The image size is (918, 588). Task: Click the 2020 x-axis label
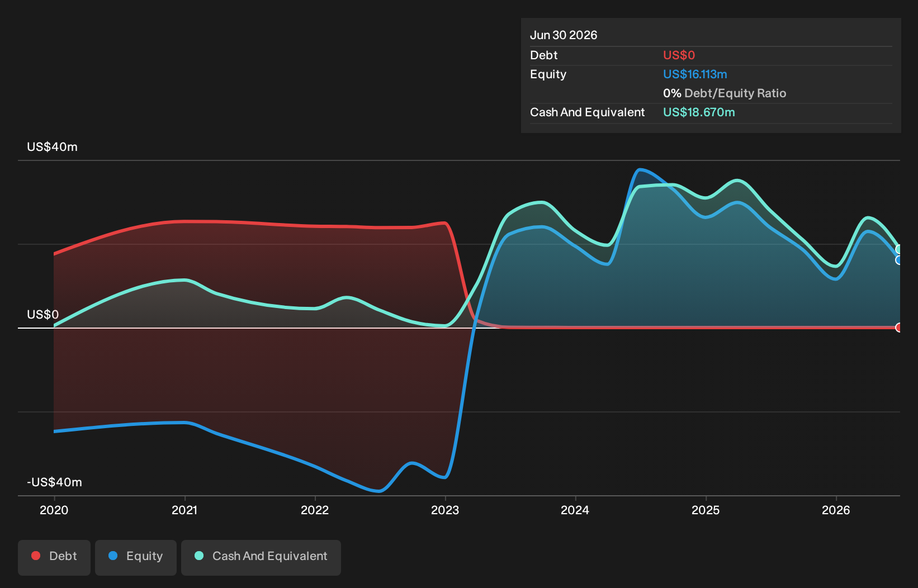(54, 510)
